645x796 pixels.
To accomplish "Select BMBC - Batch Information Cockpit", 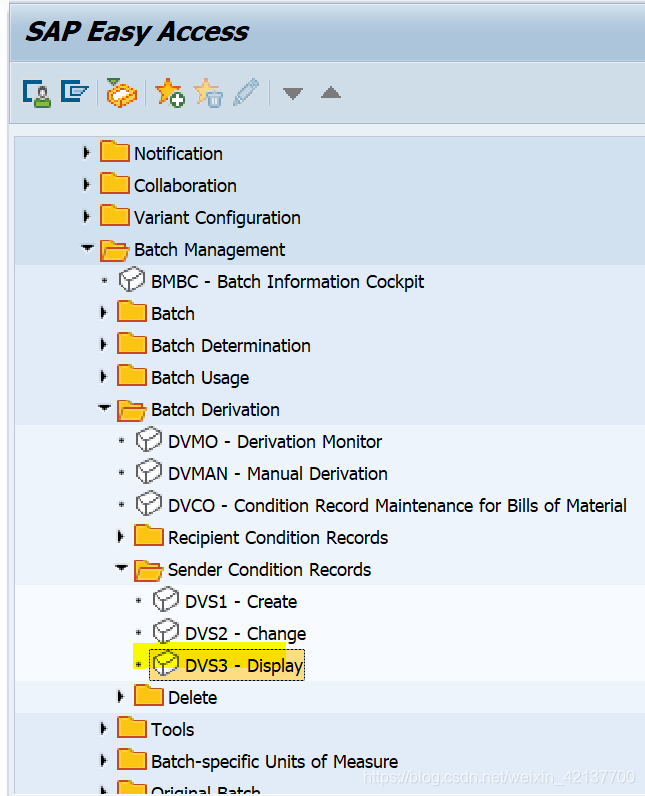I will coord(287,282).
